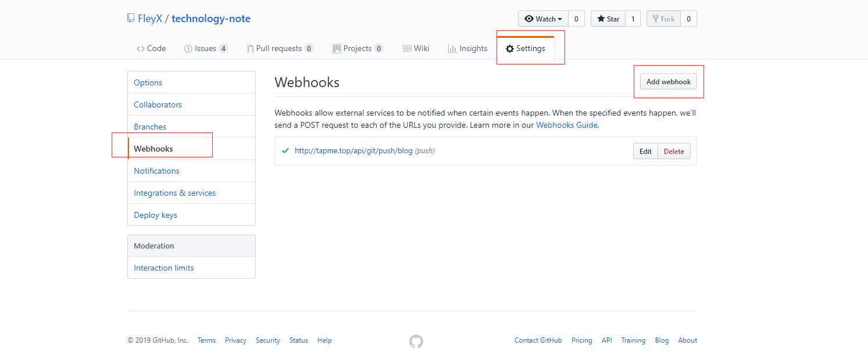Open the Blog footer link
Viewport: 868px width, 356px height.
coord(662,340)
